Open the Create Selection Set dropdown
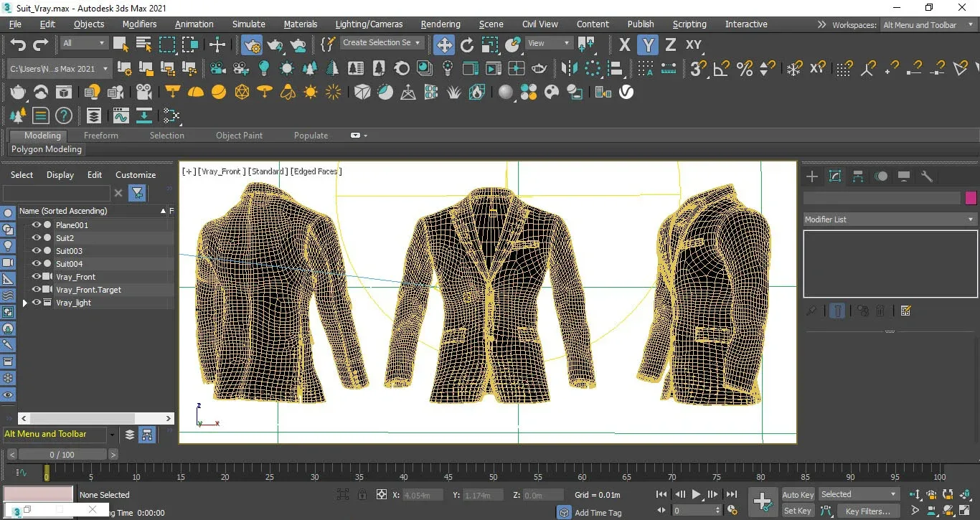Screen dimensions: 980x520 [x=382, y=43]
